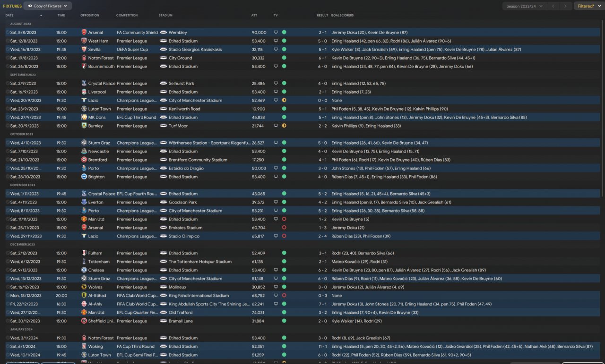This screenshot has height=364, width=605.
Task: Sort by the Time column header
Action: (61, 15)
